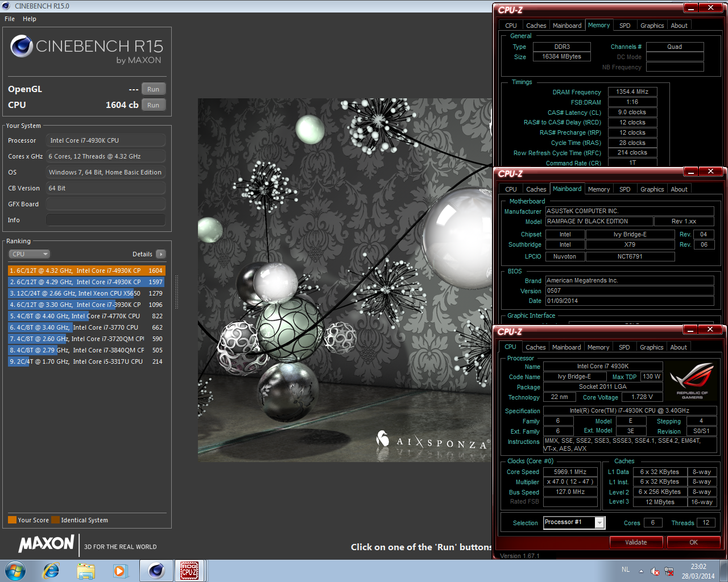Open the Help menu in Cinebench

coord(30,19)
